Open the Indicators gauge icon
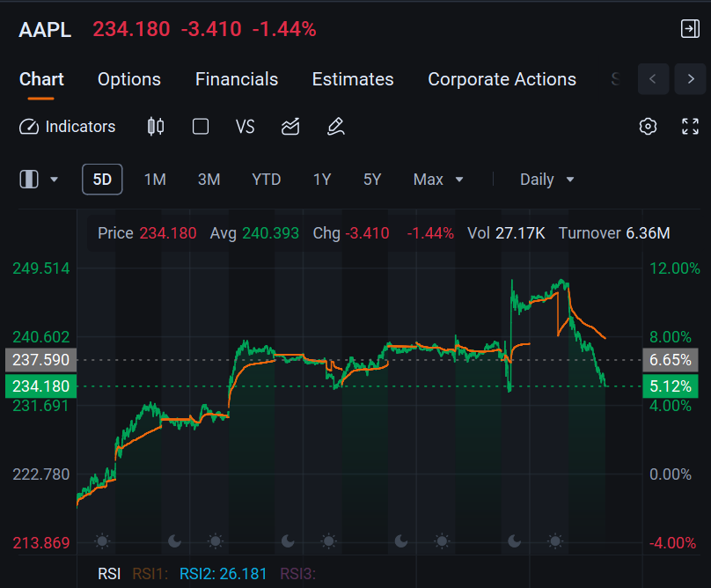711x588 pixels. 29,127
